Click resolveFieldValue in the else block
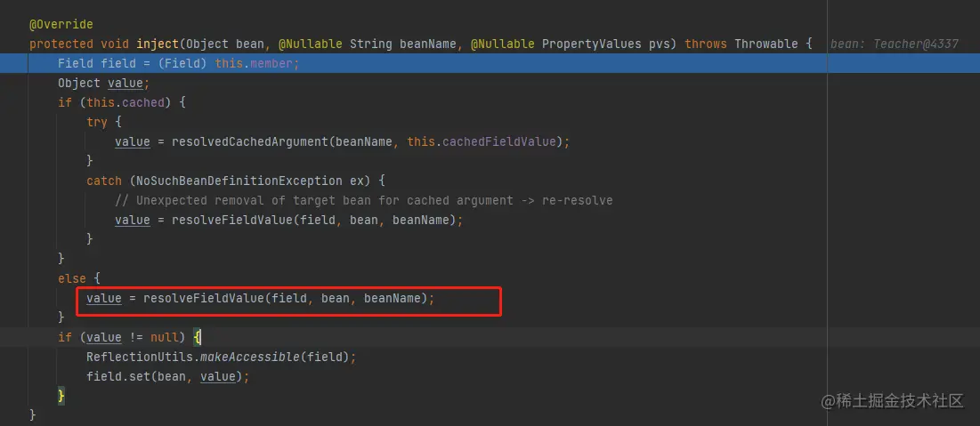The image size is (980, 426). point(204,299)
